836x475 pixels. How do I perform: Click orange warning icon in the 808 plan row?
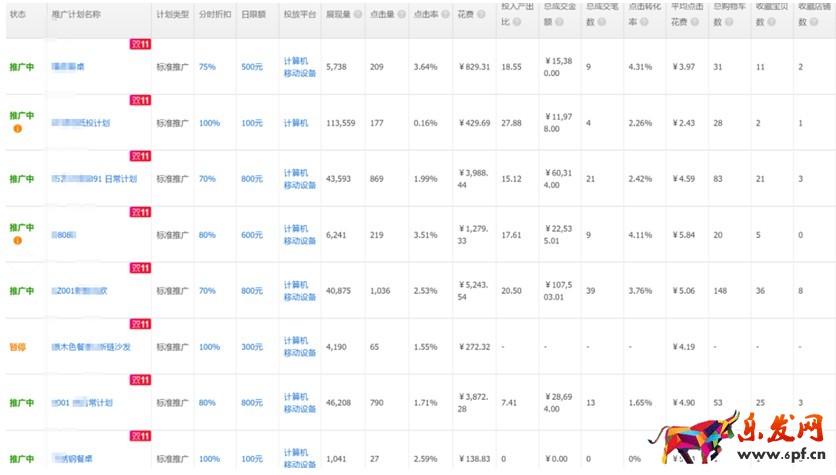pyautogui.click(x=17, y=241)
